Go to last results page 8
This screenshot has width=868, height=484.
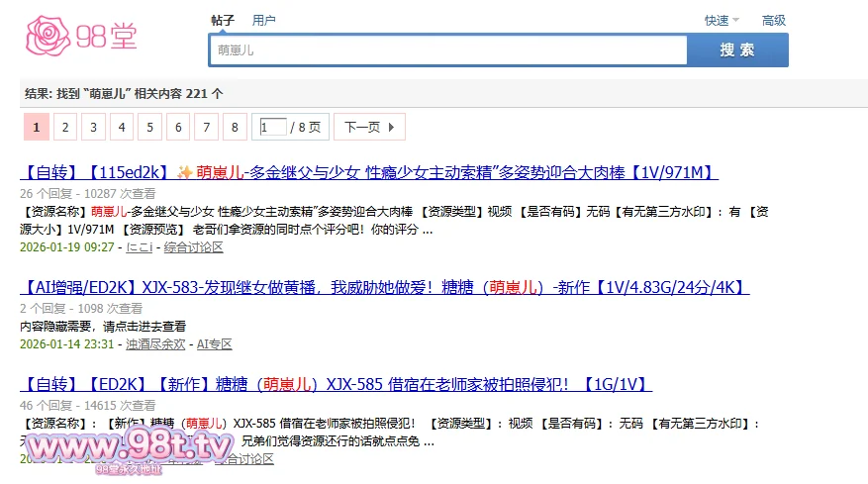tap(235, 127)
